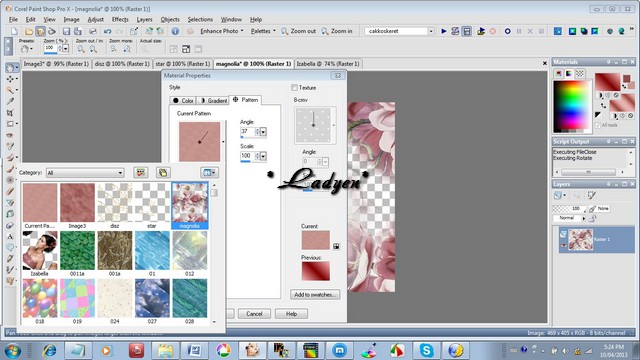Open the Zoom percent dropdown arrow
Viewport: 640px width, 360px height.
point(65,49)
